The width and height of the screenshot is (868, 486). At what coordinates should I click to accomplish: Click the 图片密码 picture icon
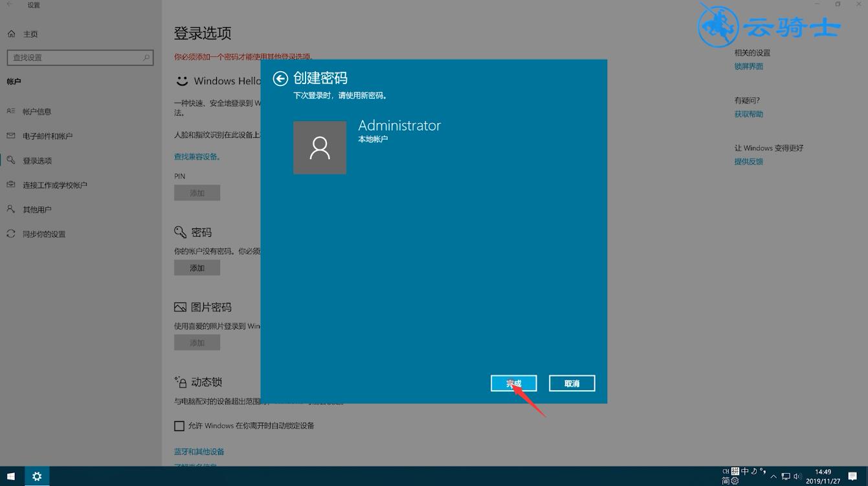(x=181, y=307)
